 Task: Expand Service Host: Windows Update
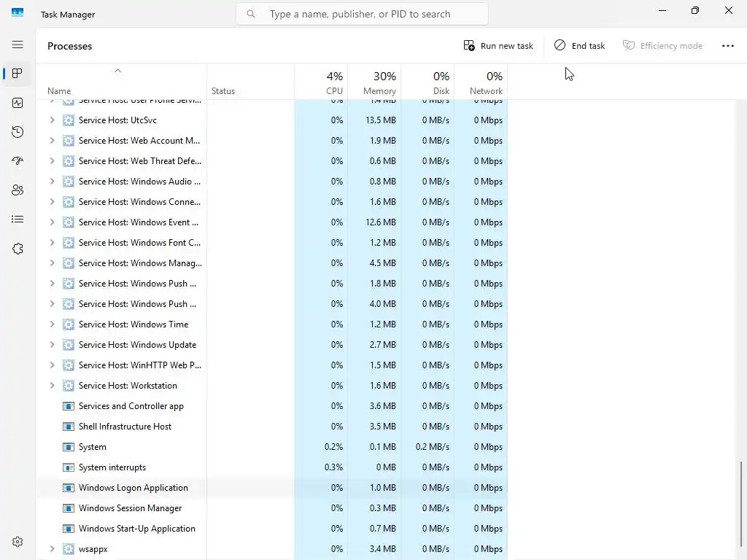pos(52,345)
